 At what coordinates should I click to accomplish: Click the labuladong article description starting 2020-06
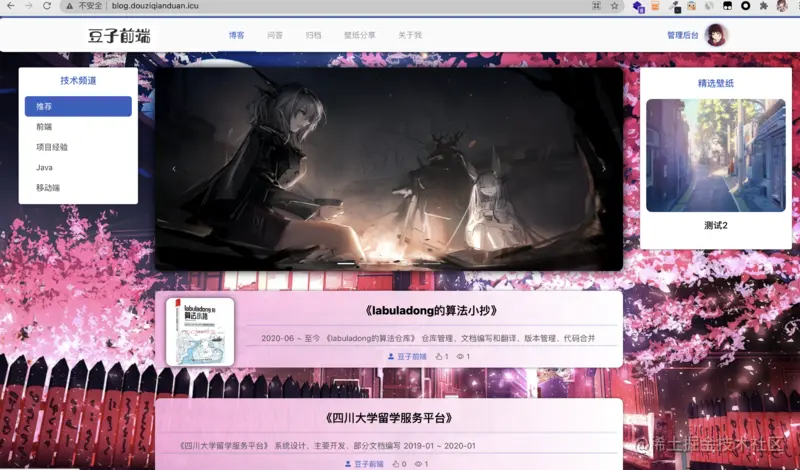tap(428, 338)
